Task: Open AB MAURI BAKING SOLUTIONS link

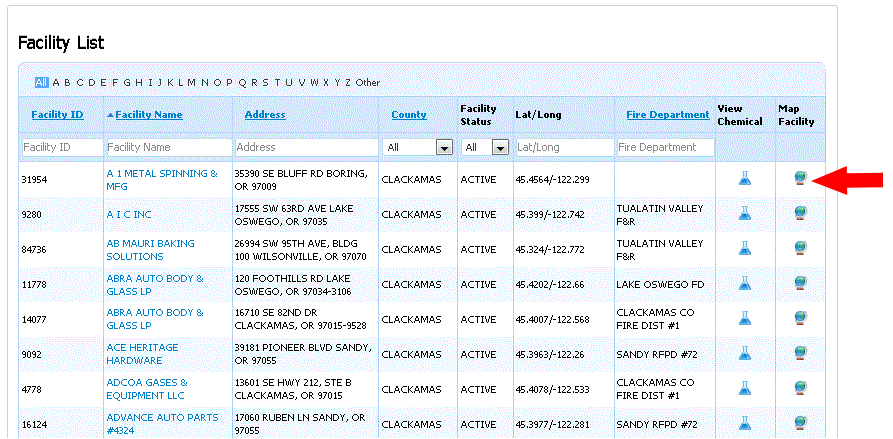Action: (x=150, y=249)
